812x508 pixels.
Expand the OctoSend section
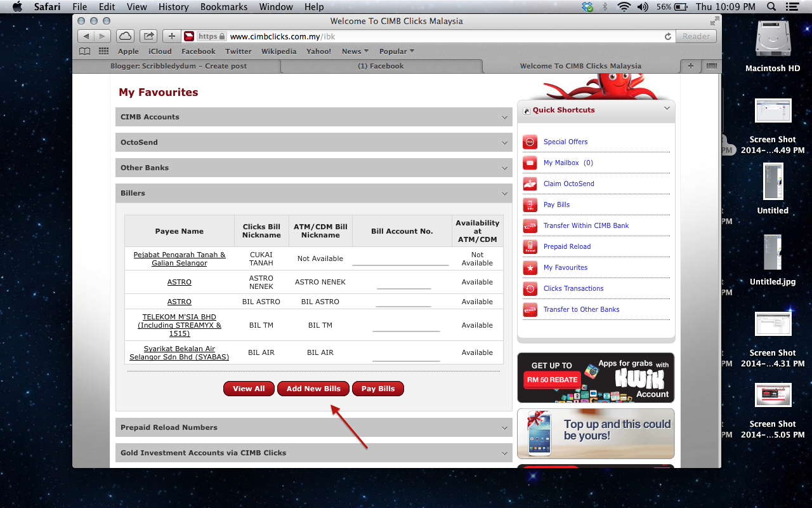pos(314,142)
